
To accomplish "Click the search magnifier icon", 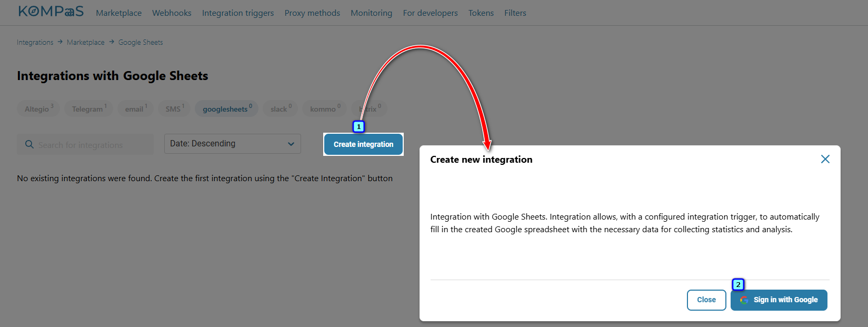I will (x=29, y=144).
